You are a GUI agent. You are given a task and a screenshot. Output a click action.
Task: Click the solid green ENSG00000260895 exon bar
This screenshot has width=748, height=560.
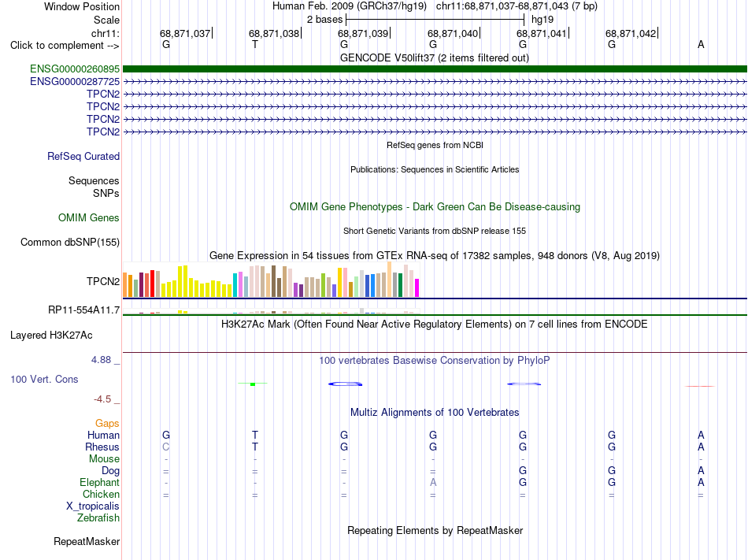click(x=435, y=69)
